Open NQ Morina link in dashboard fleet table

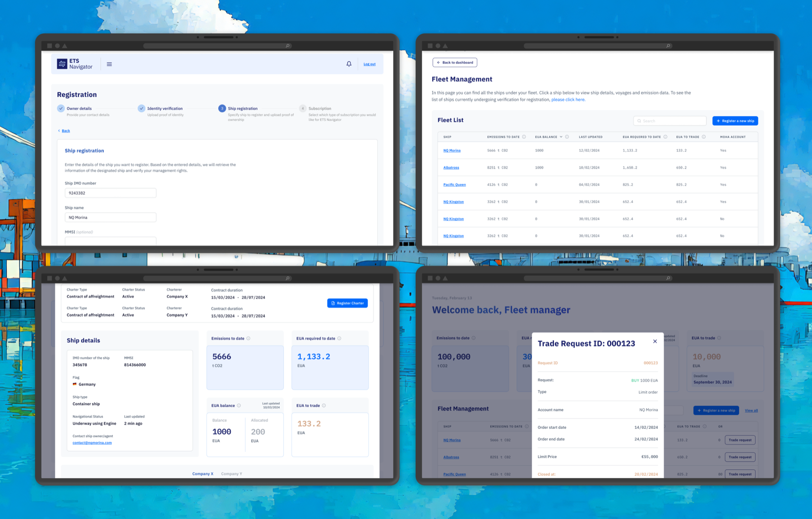point(452,440)
